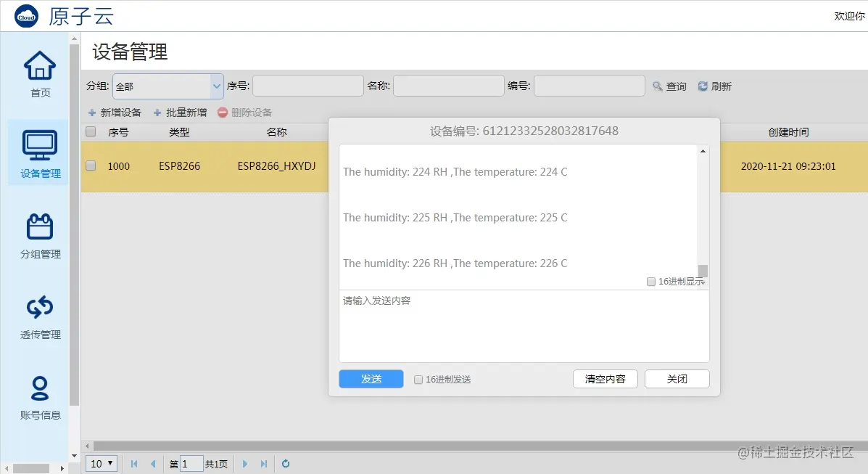Open 透传管理 sync icon
868x474 pixels.
pyautogui.click(x=40, y=307)
